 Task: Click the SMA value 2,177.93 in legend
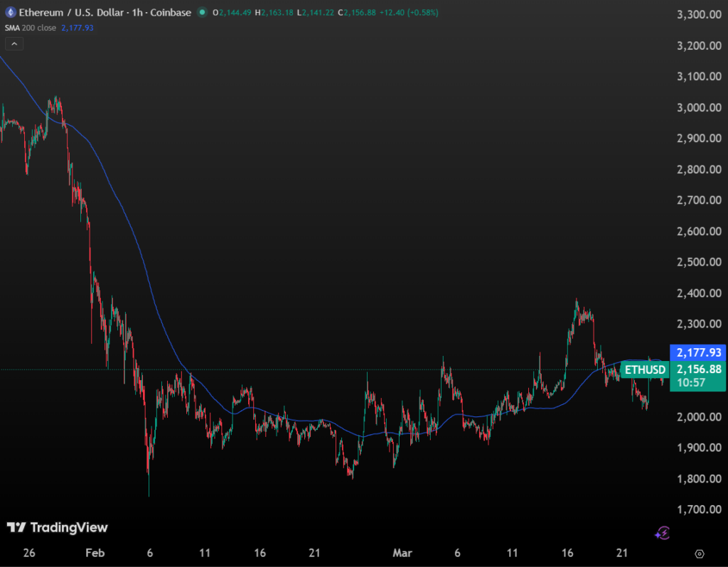(77, 28)
